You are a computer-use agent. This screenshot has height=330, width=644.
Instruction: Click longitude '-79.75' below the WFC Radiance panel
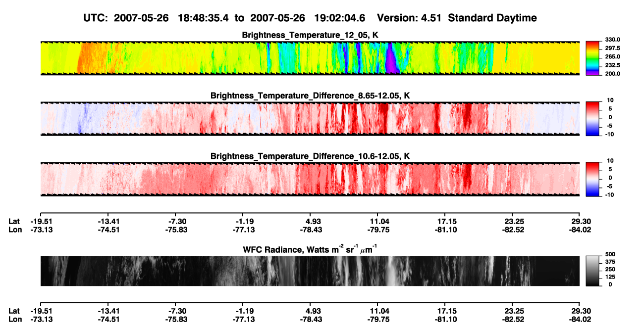pyautogui.click(x=378, y=319)
